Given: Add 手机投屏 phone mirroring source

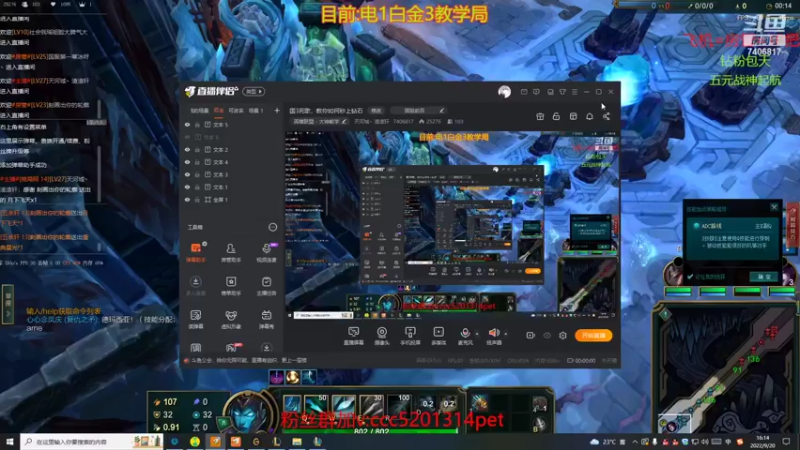Looking at the screenshot, I should coord(410,336).
